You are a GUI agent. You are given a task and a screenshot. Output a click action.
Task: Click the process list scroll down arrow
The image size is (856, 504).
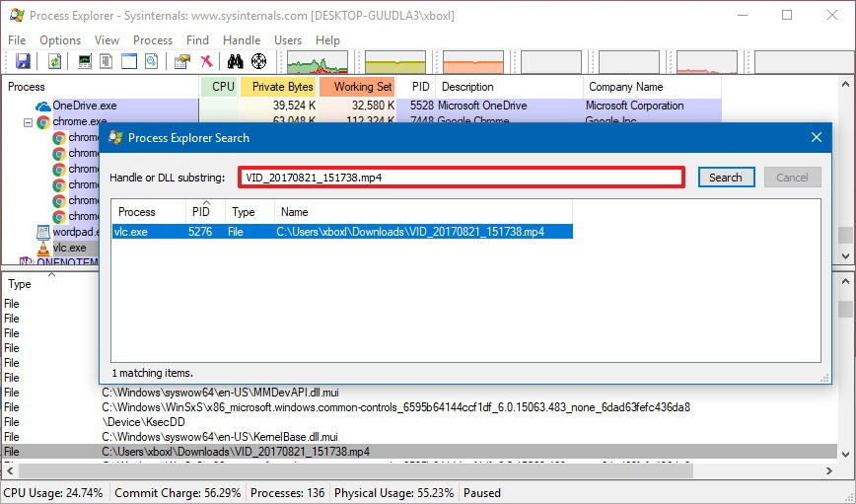[845, 256]
